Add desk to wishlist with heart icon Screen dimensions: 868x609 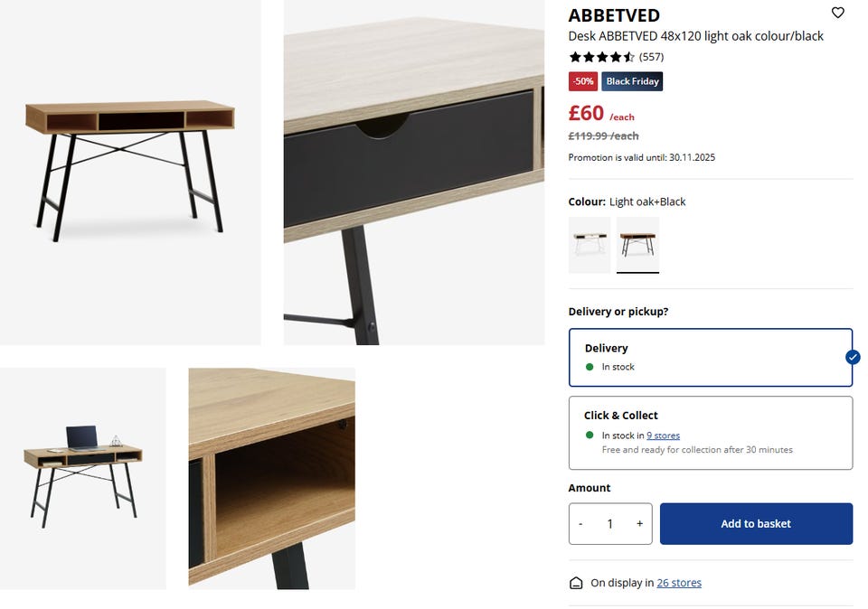(x=837, y=13)
